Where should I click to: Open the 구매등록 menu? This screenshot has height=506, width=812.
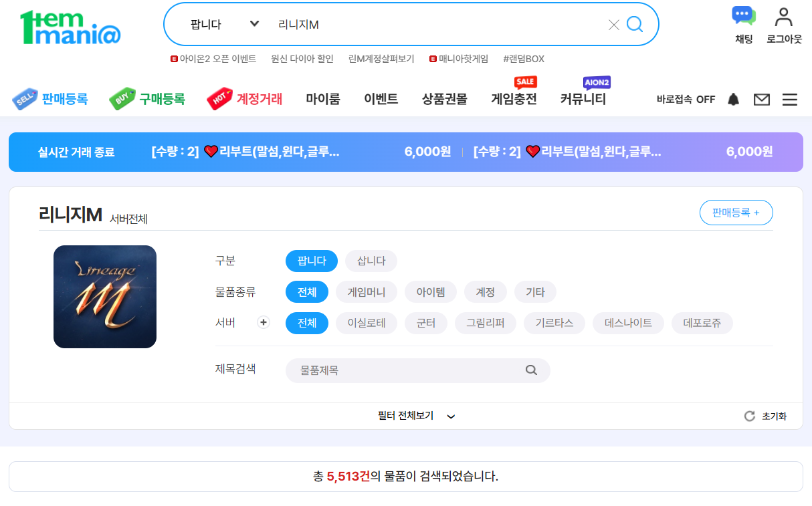coord(147,99)
